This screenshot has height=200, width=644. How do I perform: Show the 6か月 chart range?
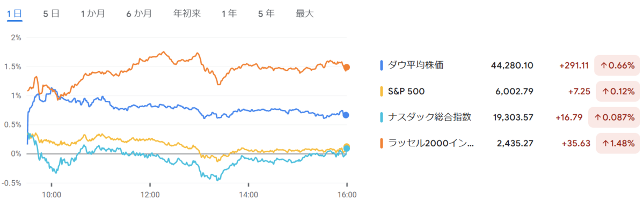coord(139,14)
